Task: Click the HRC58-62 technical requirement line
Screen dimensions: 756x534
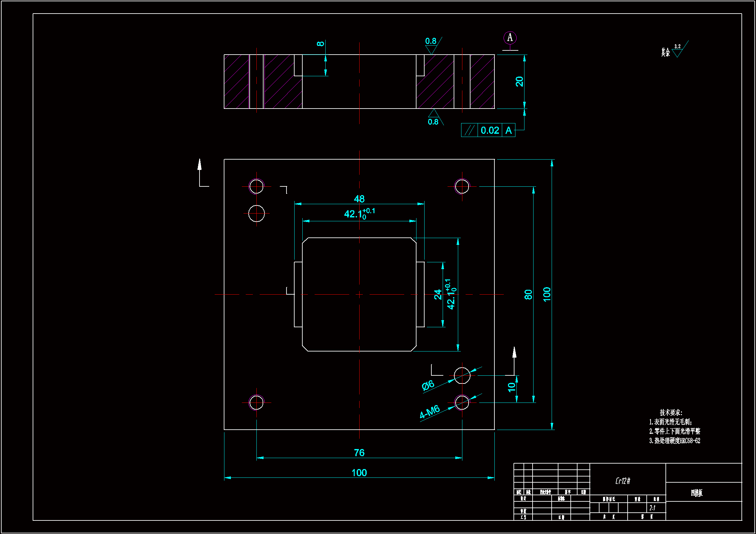Action: click(x=675, y=441)
